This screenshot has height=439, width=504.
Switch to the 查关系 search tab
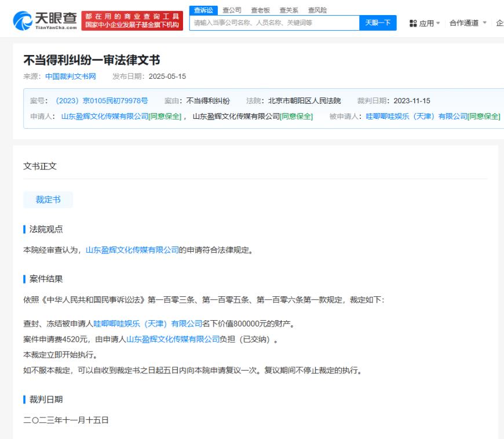pos(288,10)
